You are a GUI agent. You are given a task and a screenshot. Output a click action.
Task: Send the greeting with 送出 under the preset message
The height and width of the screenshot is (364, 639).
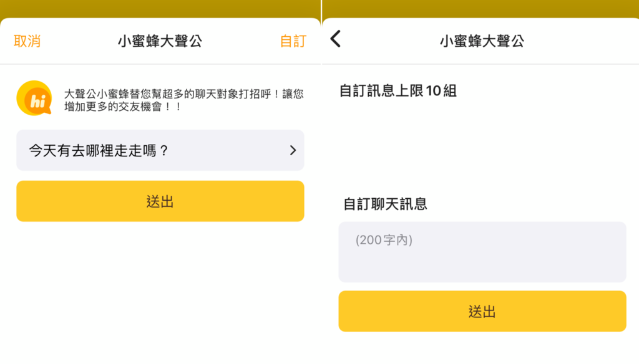[160, 201]
